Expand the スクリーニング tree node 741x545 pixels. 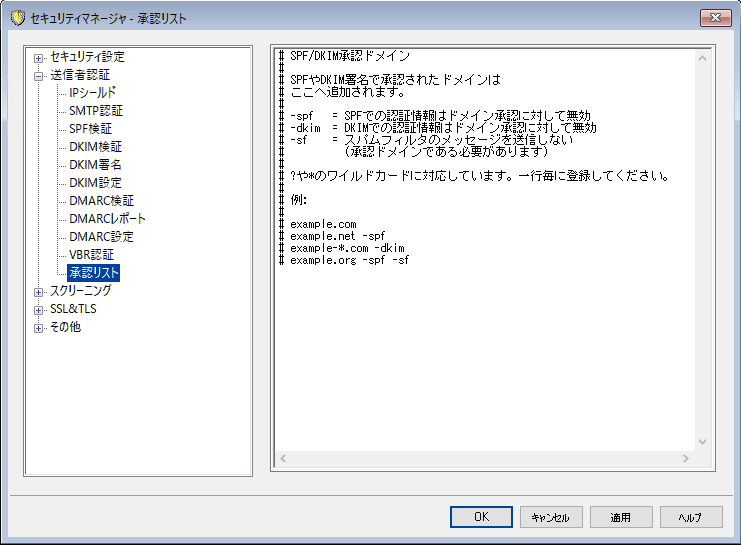39,291
